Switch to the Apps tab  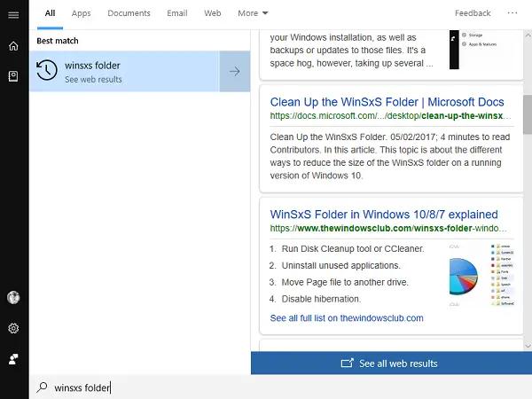pyautogui.click(x=81, y=13)
